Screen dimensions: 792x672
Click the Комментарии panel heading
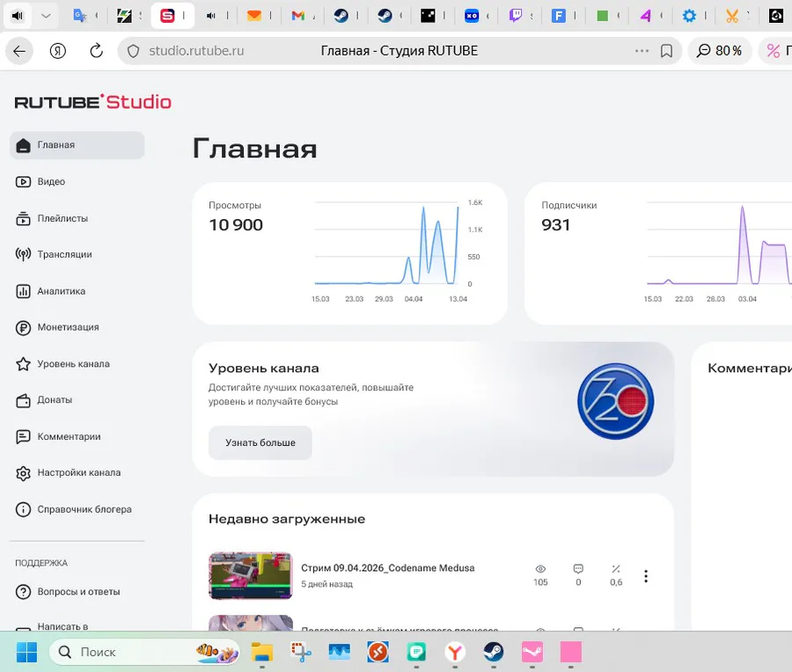(x=750, y=368)
